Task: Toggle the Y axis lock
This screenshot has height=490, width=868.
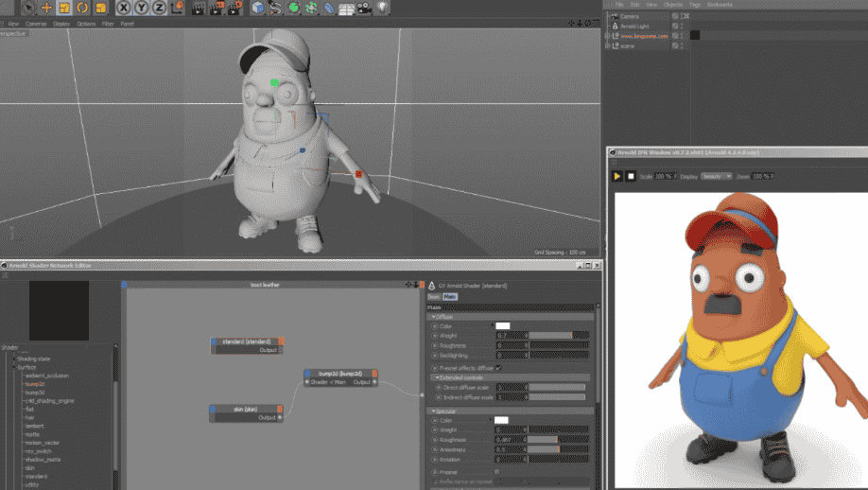Action: click(x=141, y=8)
